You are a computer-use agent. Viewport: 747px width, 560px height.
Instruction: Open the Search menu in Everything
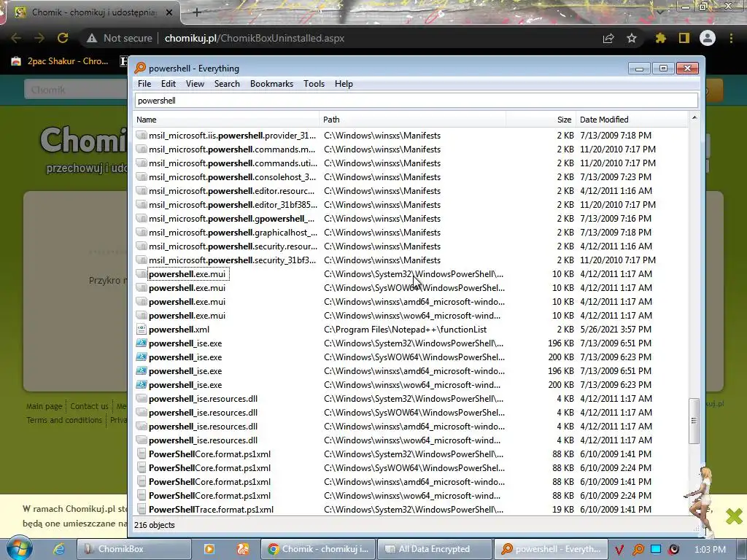pos(227,84)
